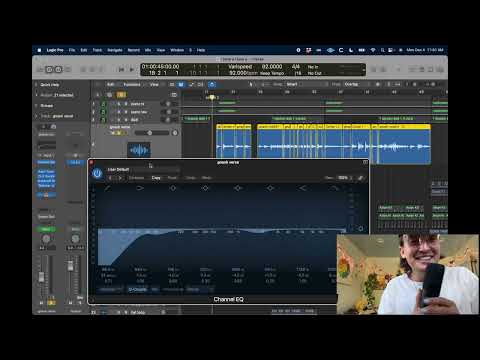The width and height of the screenshot is (480, 360).
Task: Expand the Track gospel vocal disclosure triangle
Action: tap(36, 116)
